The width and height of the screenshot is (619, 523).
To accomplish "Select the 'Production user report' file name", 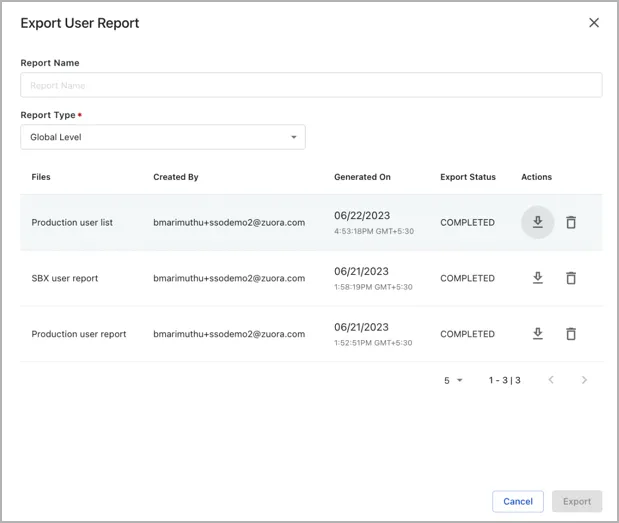I will click(79, 334).
